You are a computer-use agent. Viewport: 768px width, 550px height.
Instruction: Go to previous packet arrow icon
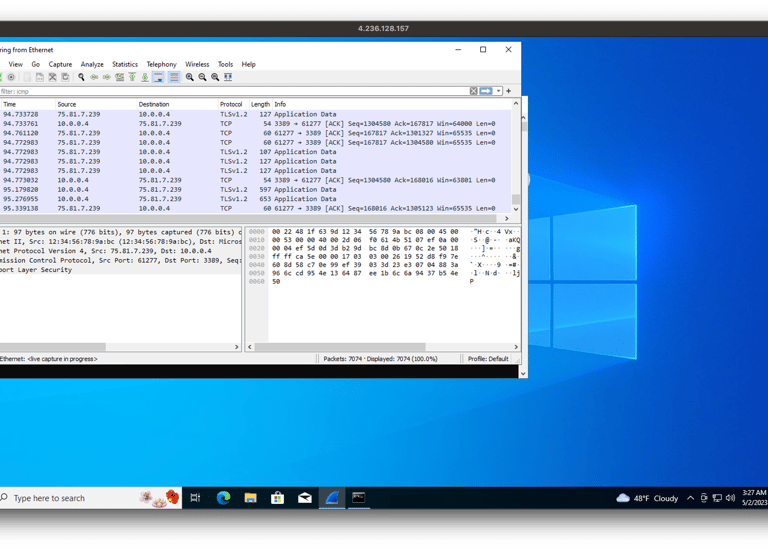[x=94, y=77]
